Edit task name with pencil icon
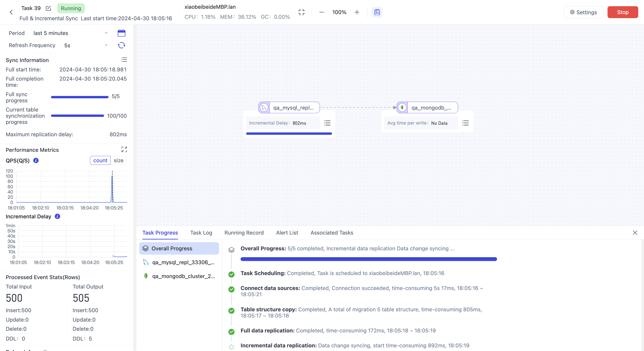The width and height of the screenshot is (644, 351). point(48,9)
